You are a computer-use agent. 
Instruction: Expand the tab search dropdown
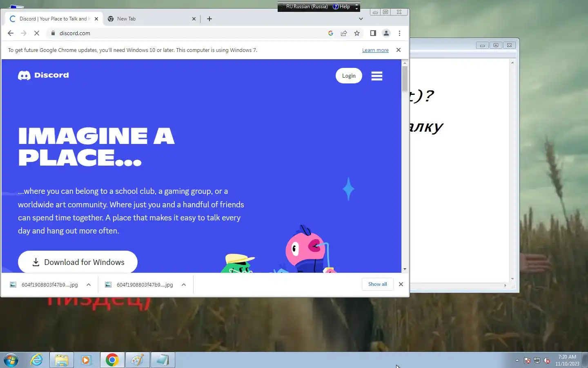(361, 19)
